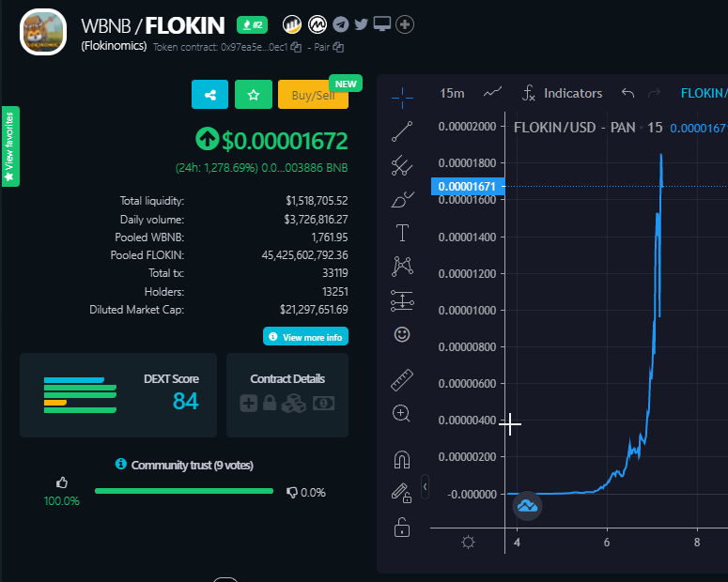Image resolution: width=728 pixels, height=582 pixels.
Task: Open the 15m timeframe selector
Action: (452, 93)
